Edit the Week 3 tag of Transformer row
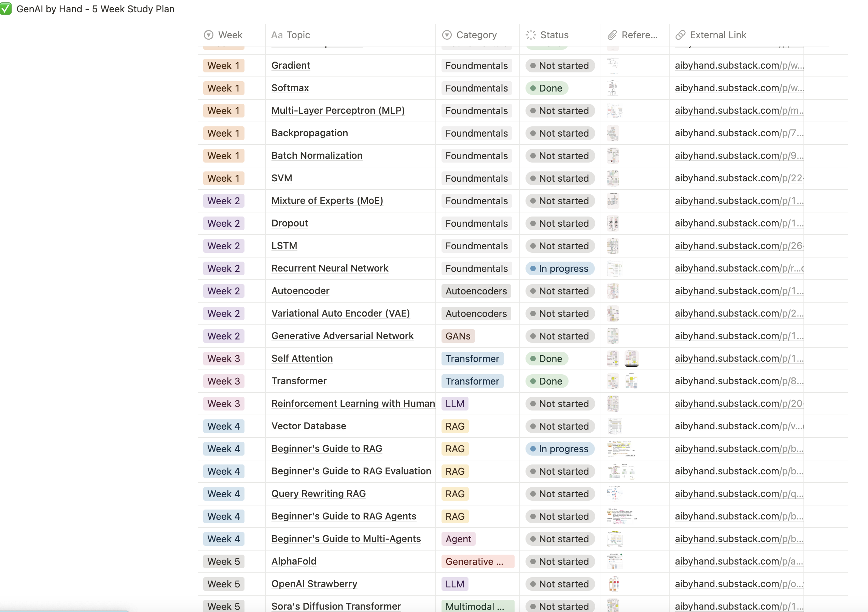 coord(223,381)
